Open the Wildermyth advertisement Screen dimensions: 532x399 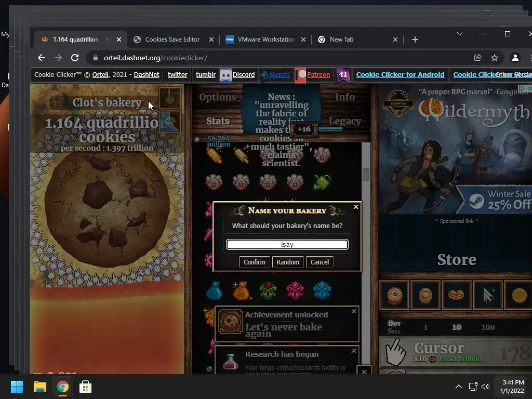455,149
